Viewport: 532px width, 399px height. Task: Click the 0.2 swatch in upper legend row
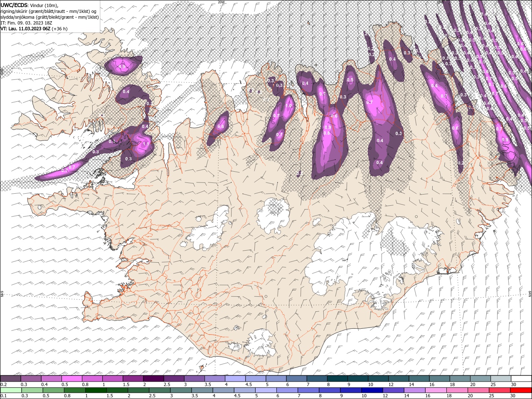[10, 379]
